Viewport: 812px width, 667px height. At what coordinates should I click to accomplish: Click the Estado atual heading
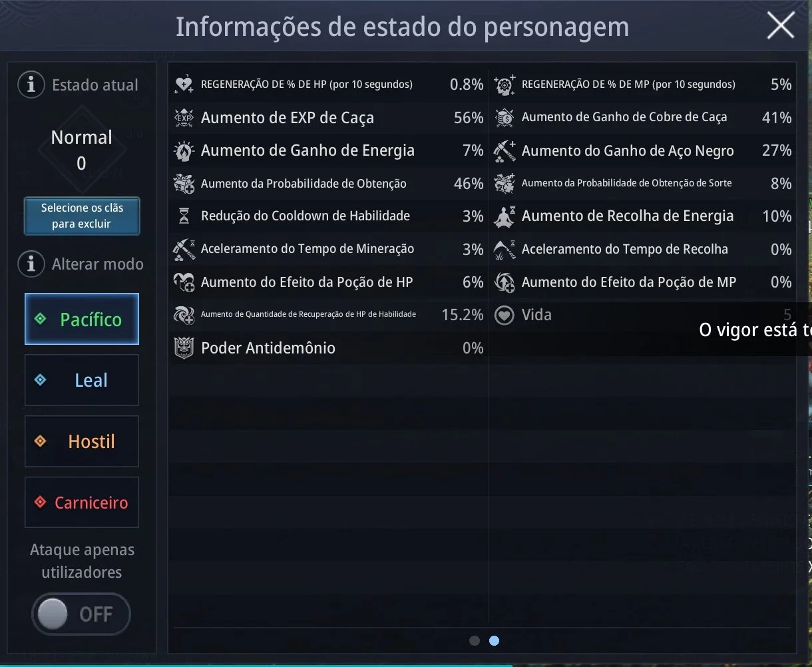(x=95, y=85)
